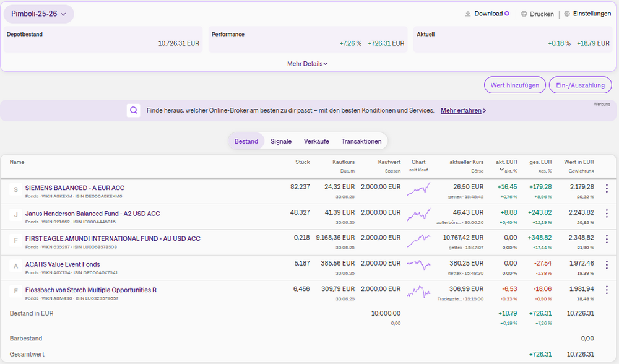Click the ACATIS Value Event Fonds chart thumbnail

pos(418,264)
